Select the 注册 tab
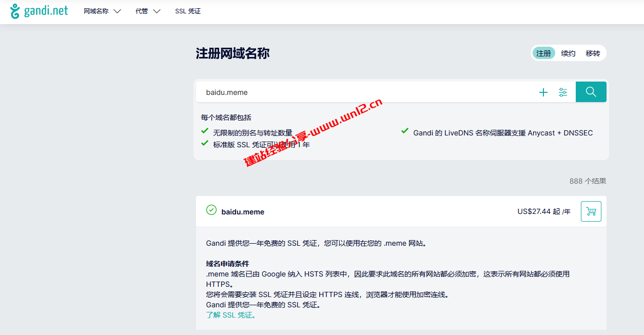 click(x=543, y=53)
